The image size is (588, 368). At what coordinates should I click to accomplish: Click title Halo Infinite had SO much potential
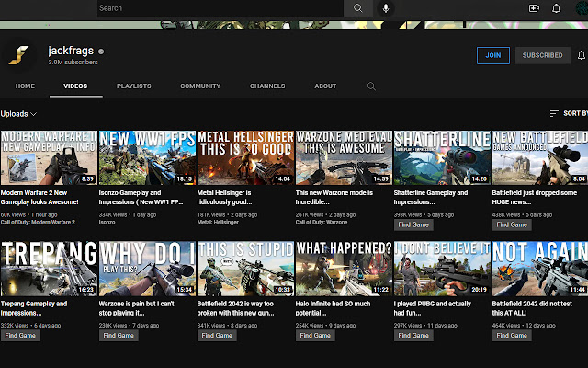[333, 308]
